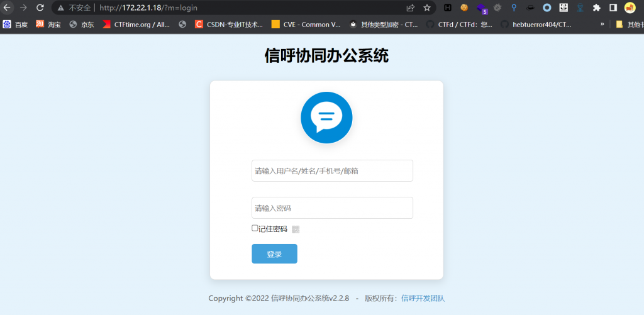Click the cookie extension icon
Screen dimensions: 644x315
point(464,8)
